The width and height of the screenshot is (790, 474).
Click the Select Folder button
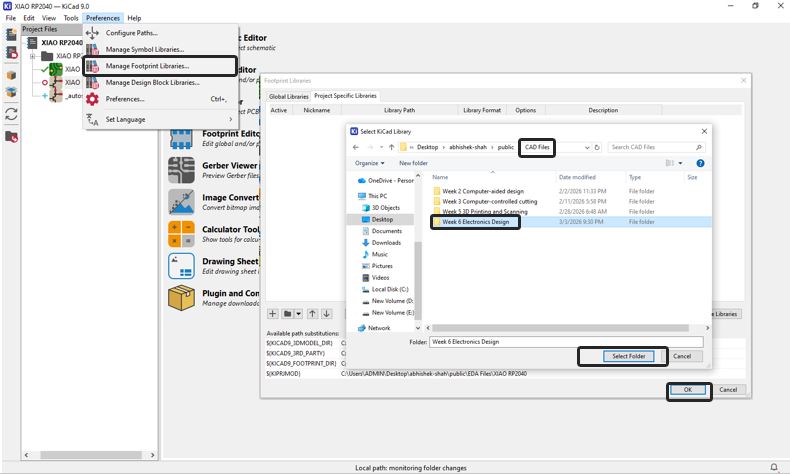[x=628, y=356]
